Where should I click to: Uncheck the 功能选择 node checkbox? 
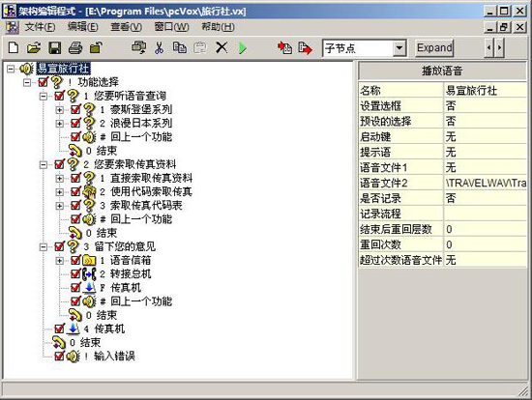[44, 82]
